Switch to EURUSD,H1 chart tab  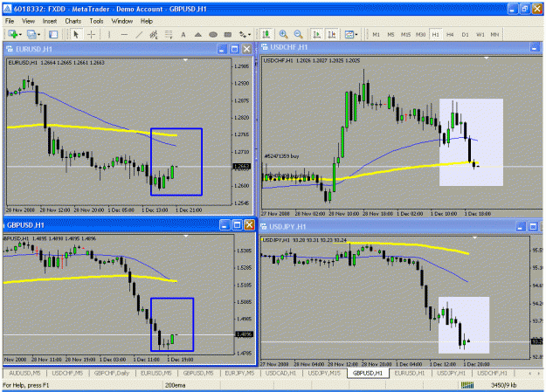pos(410,373)
